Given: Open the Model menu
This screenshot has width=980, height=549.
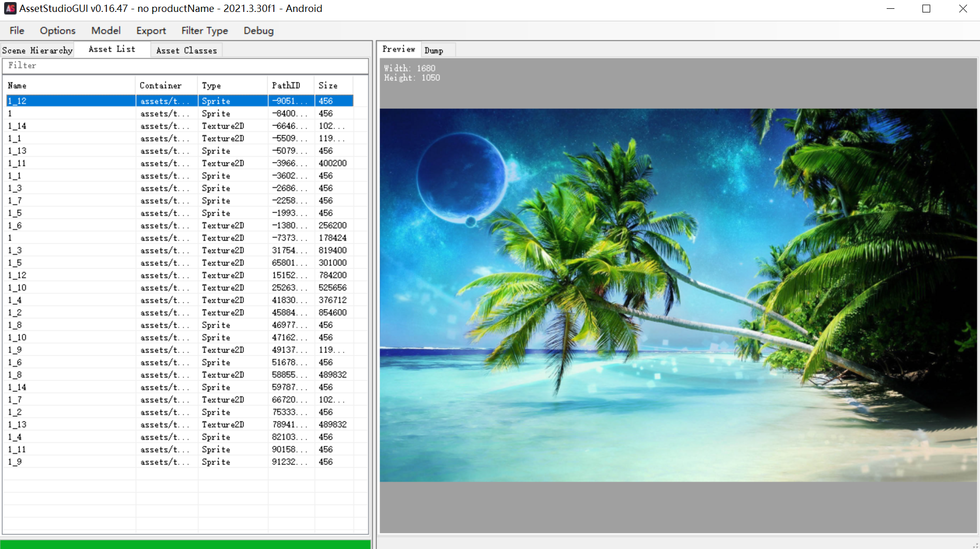Looking at the screenshot, I should (106, 31).
